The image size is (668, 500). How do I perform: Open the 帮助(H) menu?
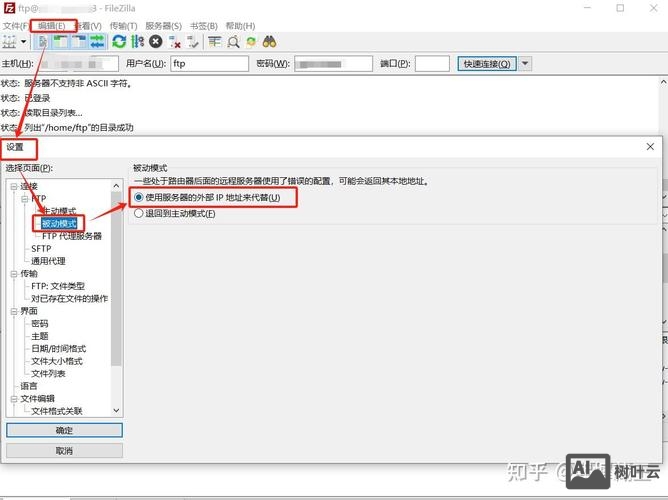click(x=240, y=26)
